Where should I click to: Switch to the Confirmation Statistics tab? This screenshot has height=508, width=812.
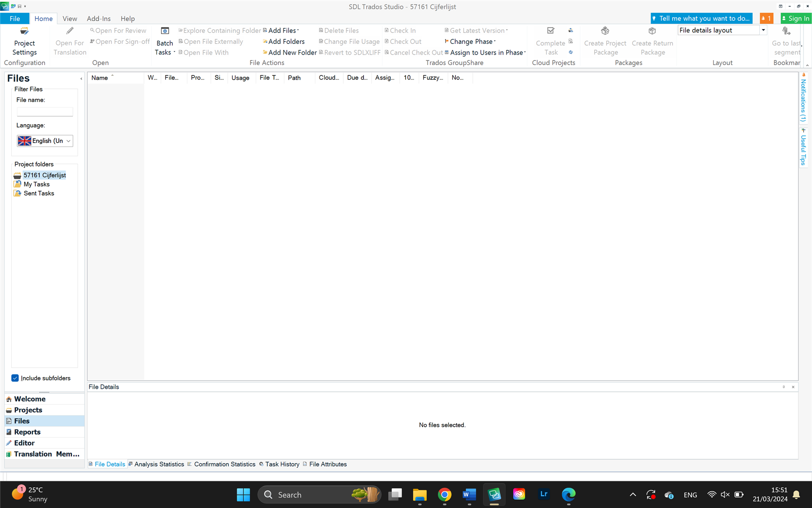(221, 464)
